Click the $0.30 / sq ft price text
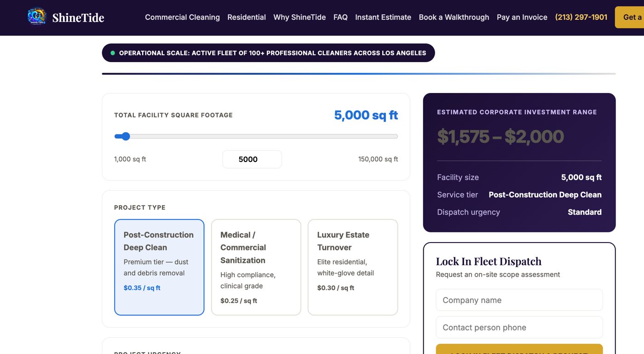 coord(336,288)
